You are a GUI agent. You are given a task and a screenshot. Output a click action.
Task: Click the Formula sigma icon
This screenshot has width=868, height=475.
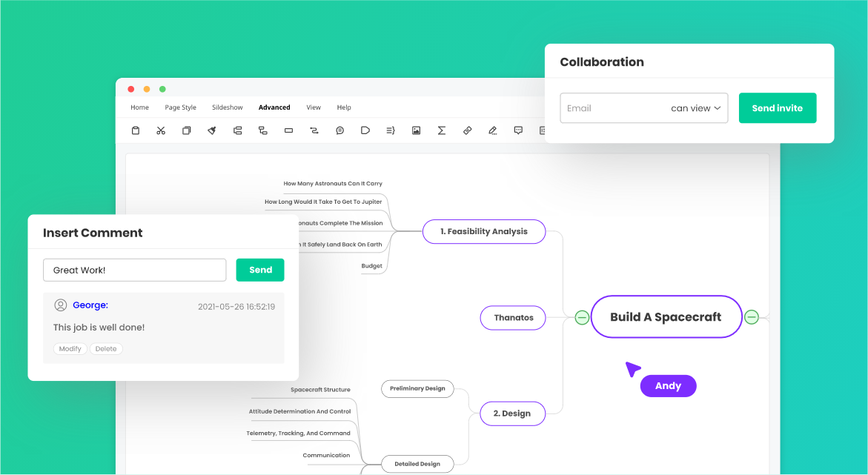(x=442, y=130)
